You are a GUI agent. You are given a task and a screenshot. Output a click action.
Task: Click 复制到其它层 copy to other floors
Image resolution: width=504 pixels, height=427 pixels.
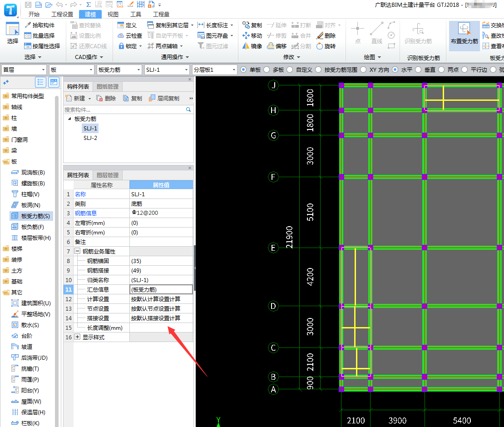(170, 25)
